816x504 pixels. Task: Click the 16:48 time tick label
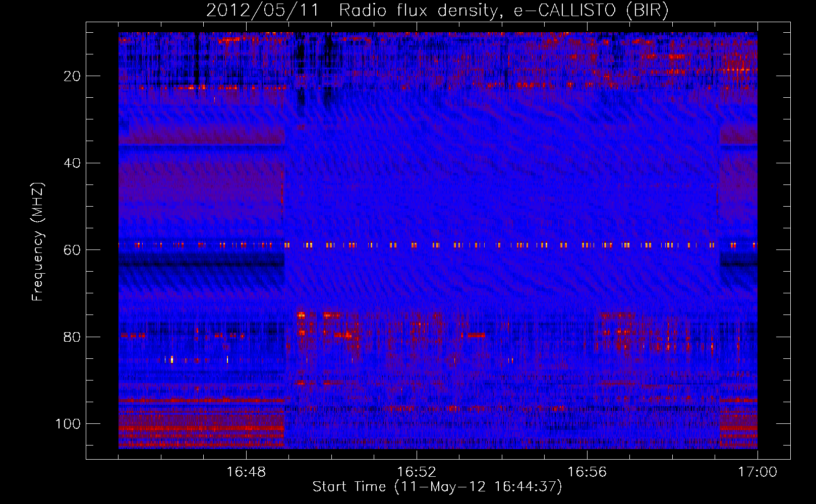click(246, 472)
